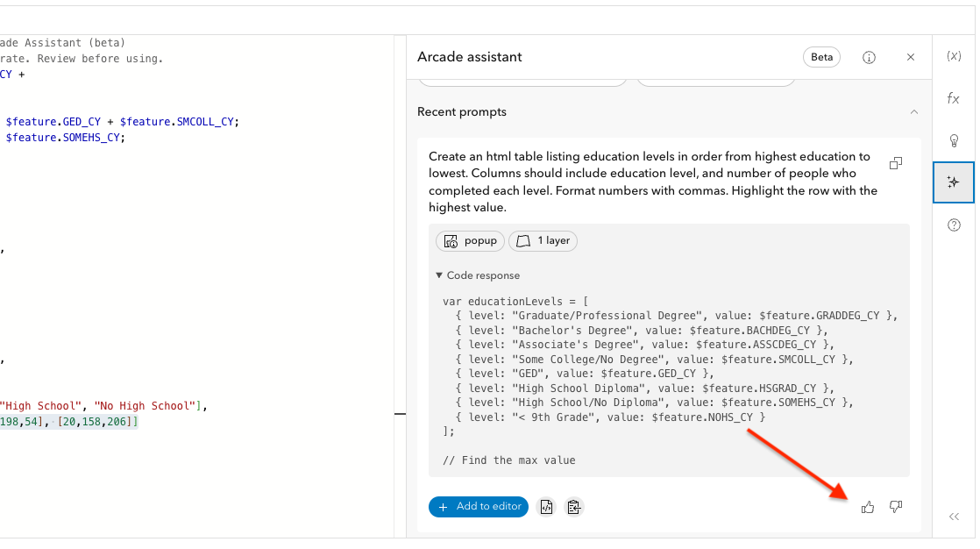Open the profile variables (x) panel
The width and height of the screenshot is (980, 549).
tap(954, 56)
